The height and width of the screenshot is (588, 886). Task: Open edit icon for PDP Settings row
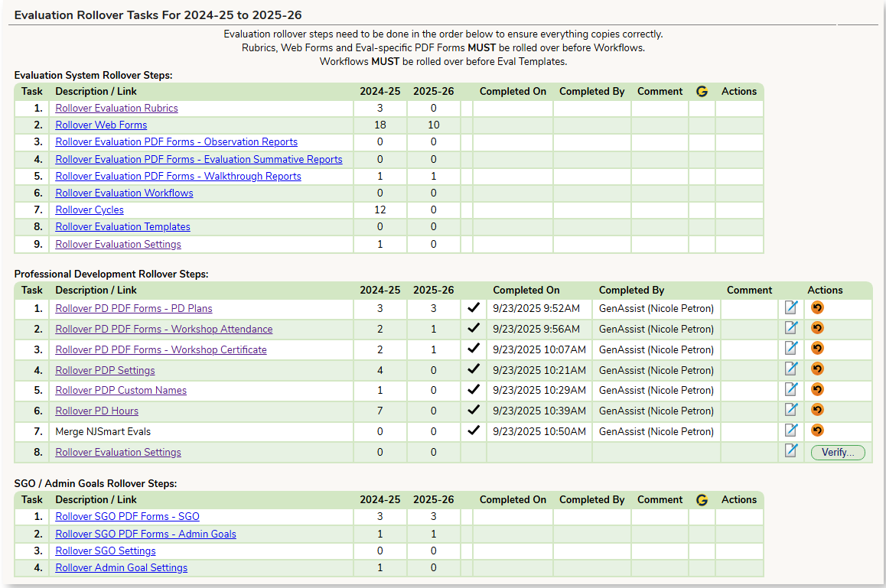[x=791, y=369]
